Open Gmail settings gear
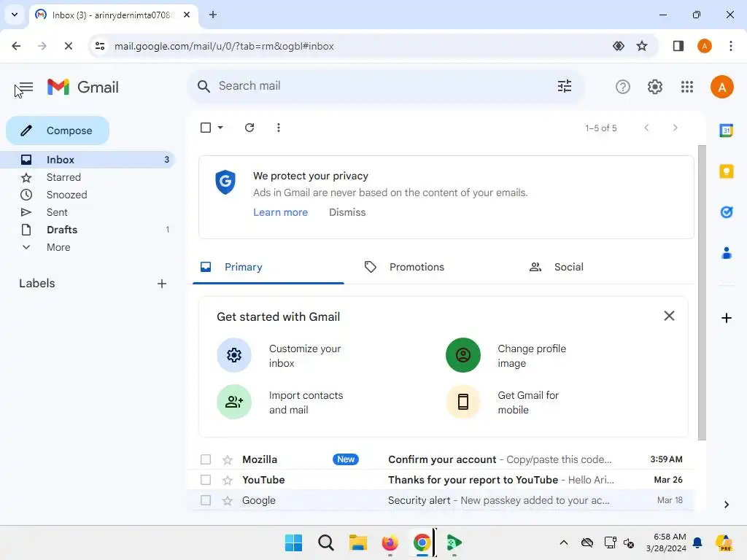This screenshot has height=560, width=747. [654, 87]
